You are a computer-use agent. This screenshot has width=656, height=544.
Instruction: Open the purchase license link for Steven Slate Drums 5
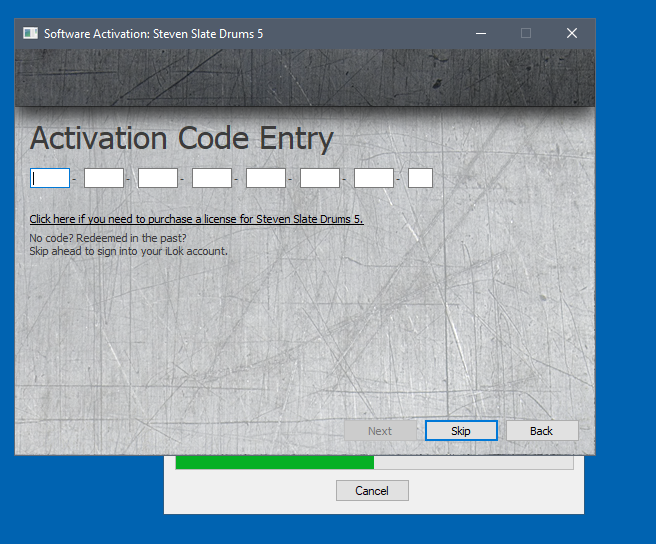[196, 219]
